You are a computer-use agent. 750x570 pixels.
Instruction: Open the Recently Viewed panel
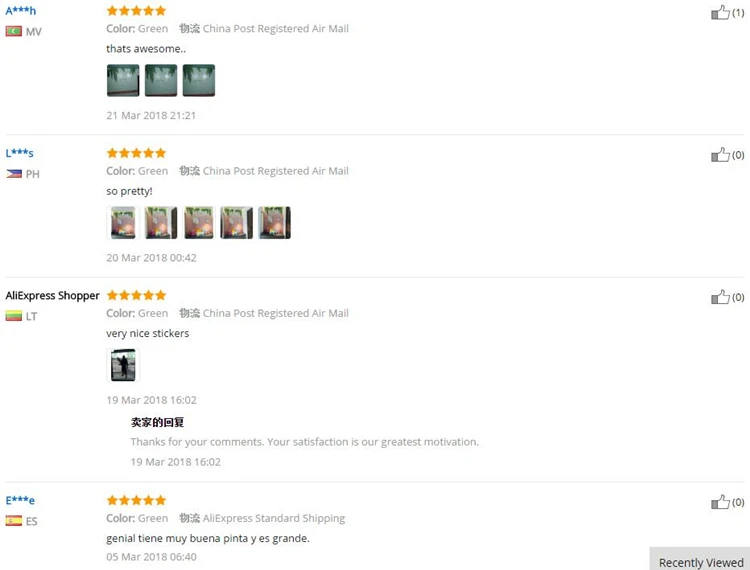tap(701, 562)
